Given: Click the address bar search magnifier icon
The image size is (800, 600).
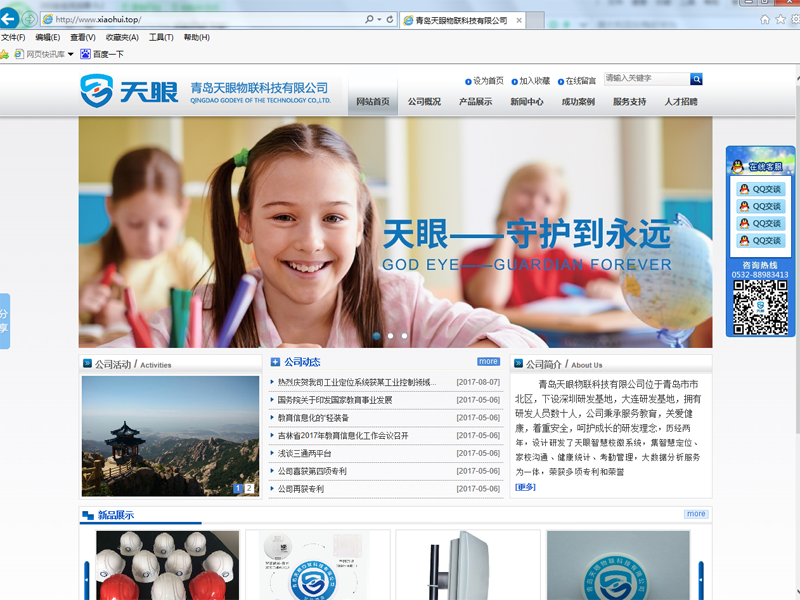Looking at the screenshot, I should [369, 19].
